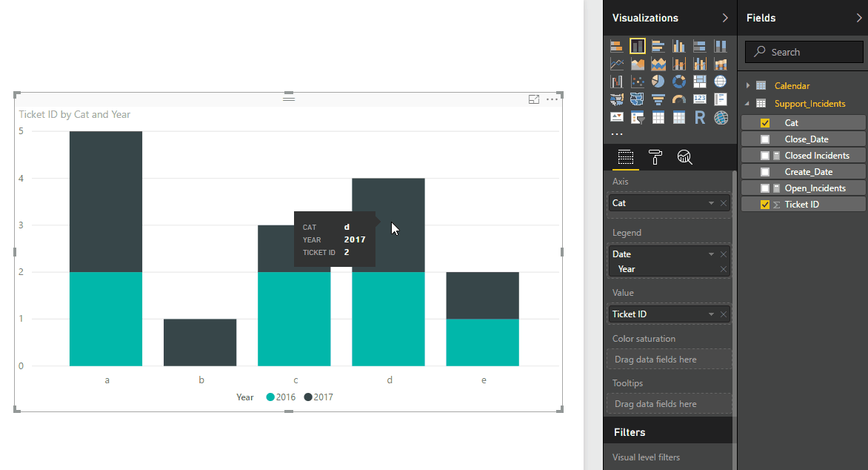
Task: Open the chart's more options ellipsis
Action: [552, 99]
